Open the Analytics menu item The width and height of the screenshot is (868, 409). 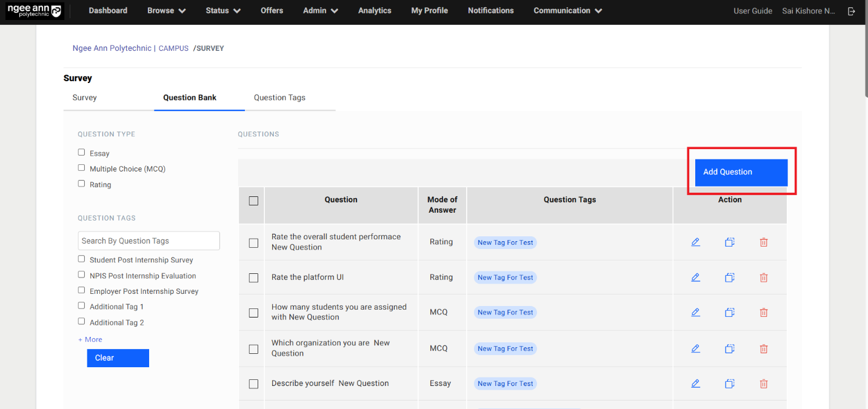(x=375, y=11)
